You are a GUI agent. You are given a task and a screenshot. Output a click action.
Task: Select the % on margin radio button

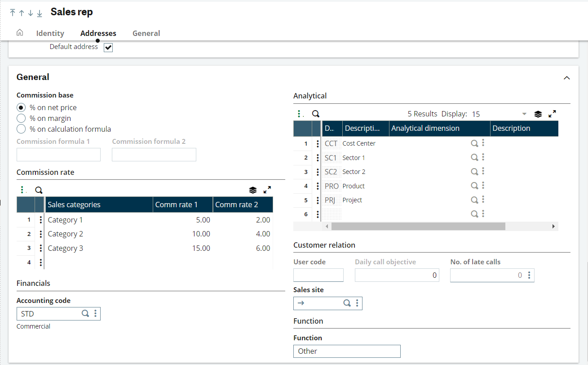coord(20,118)
